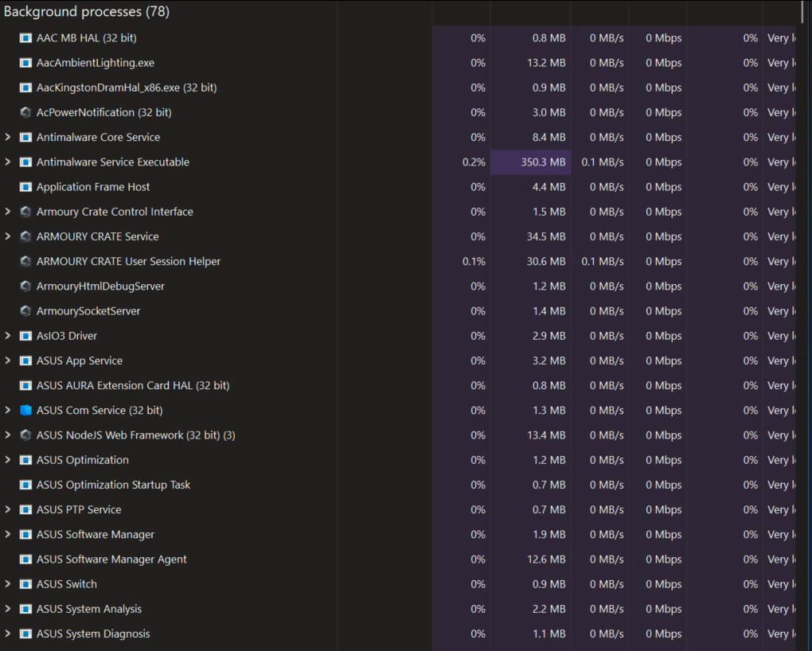Select the ArmouryHtmlDebugServer name
Image resolution: width=812 pixels, height=651 pixels.
point(100,287)
